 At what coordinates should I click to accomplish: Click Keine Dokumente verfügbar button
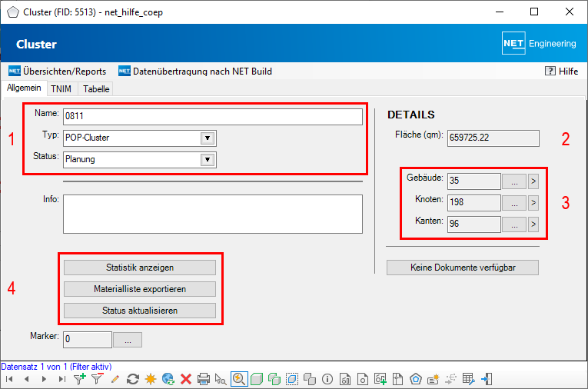tap(463, 268)
